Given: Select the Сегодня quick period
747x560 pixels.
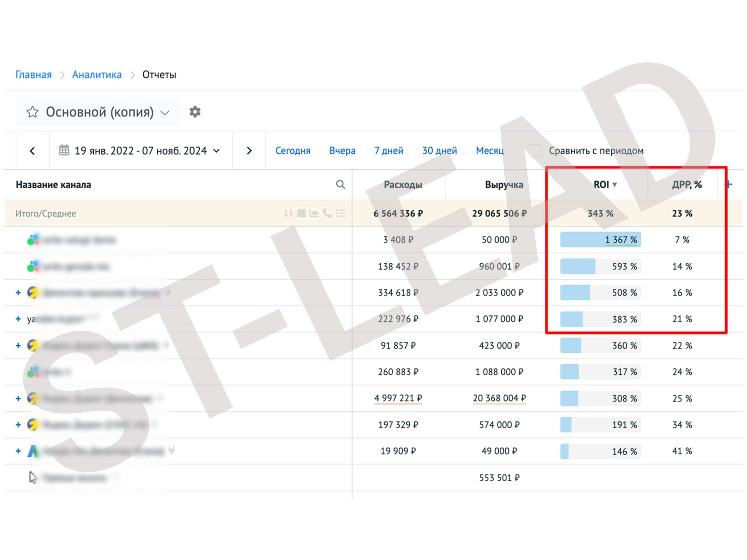Looking at the screenshot, I should pyautogui.click(x=293, y=150).
